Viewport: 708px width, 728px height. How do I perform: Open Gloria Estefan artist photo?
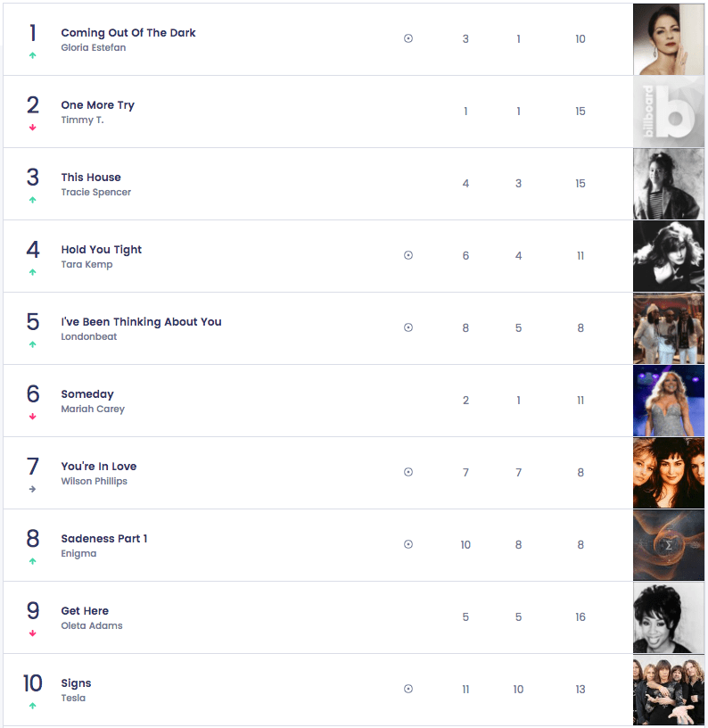(669, 39)
